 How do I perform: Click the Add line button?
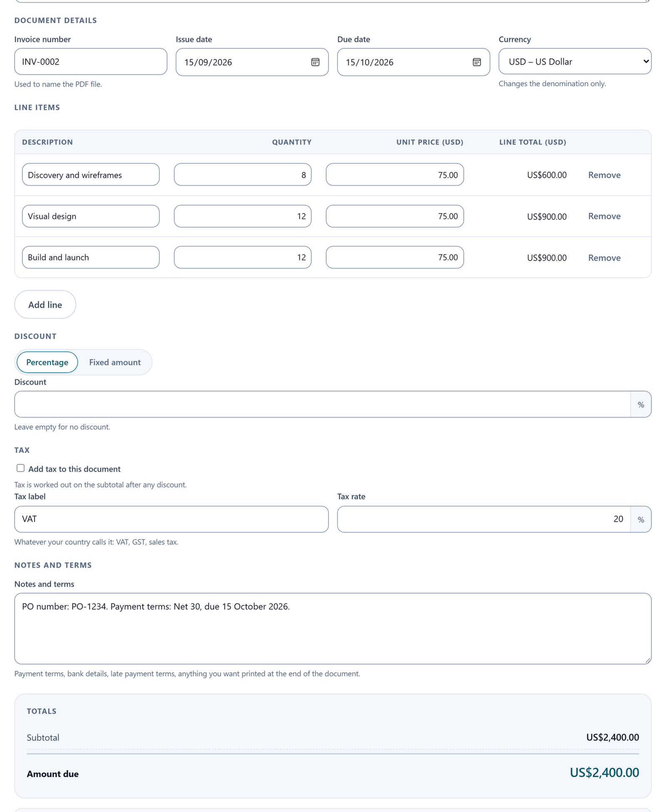(x=45, y=304)
